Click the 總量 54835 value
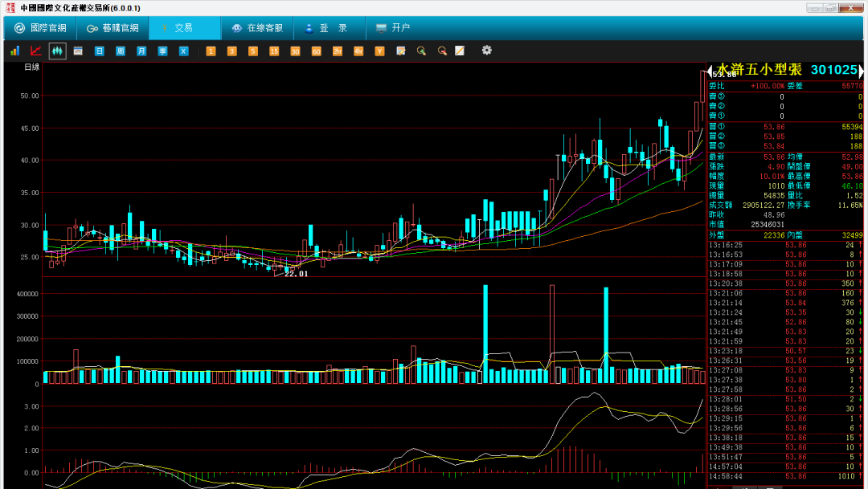The width and height of the screenshot is (868, 489). (x=774, y=196)
